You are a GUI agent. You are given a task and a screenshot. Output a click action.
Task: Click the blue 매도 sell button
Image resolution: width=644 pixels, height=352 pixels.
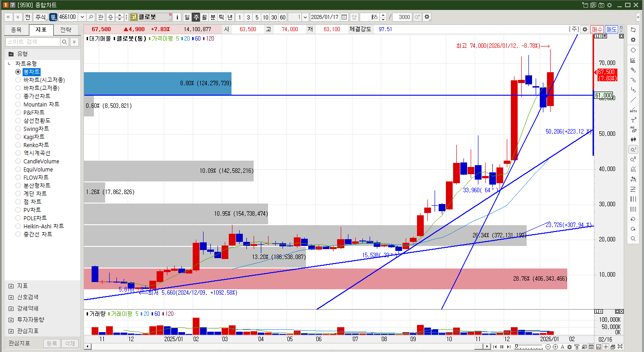coord(612,29)
